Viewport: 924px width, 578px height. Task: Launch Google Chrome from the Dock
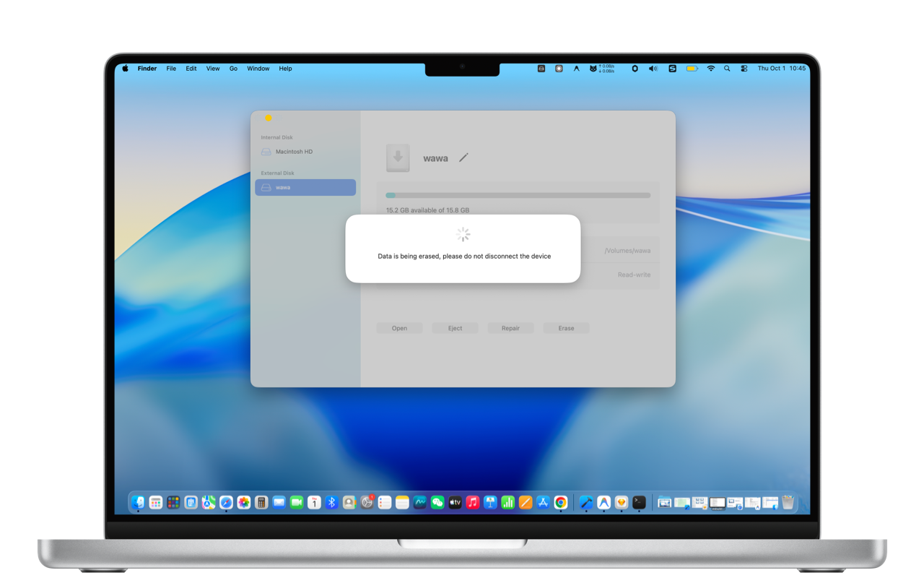pyautogui.click(x=561, y=502)
